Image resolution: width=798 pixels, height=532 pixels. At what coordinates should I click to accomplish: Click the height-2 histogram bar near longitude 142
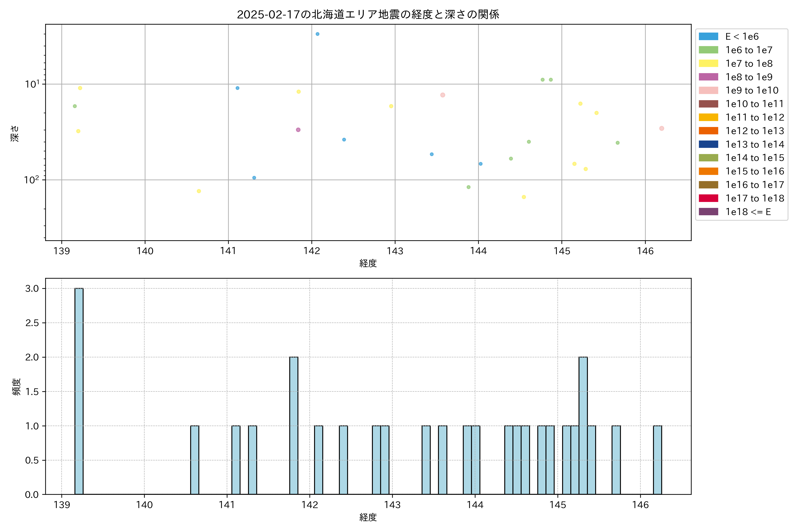(293, 425)
